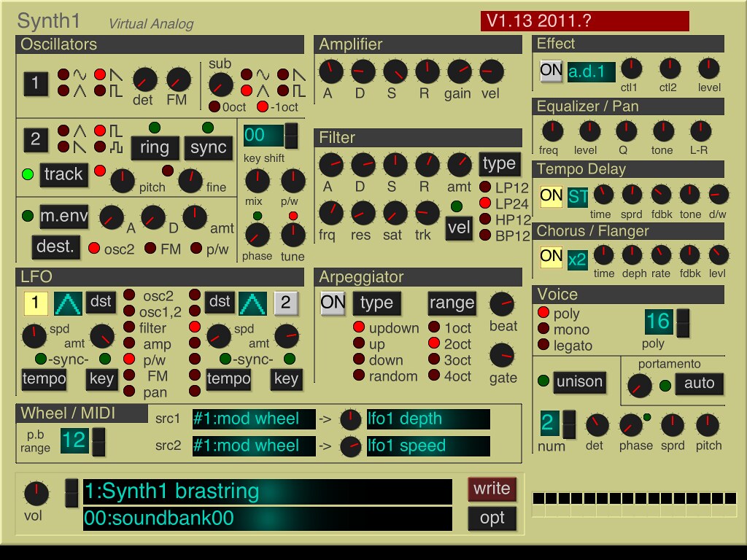The image size is (747, 560).
Task: Select sine waveform for sub oscillator
Action: 247,74
